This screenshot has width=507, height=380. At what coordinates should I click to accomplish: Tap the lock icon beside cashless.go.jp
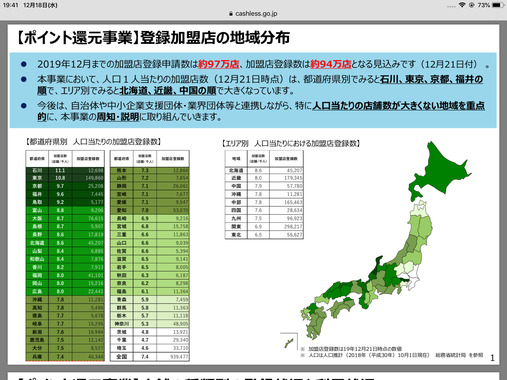230,14
